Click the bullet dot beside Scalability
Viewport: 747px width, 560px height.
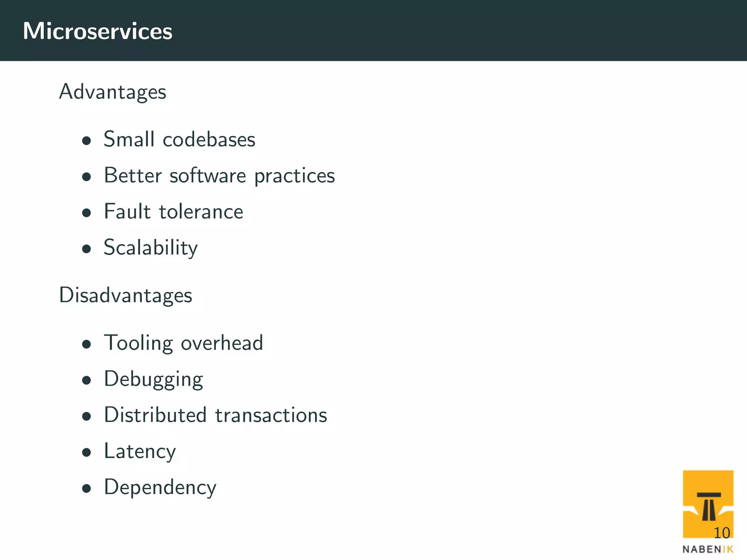tap(86, 249)
